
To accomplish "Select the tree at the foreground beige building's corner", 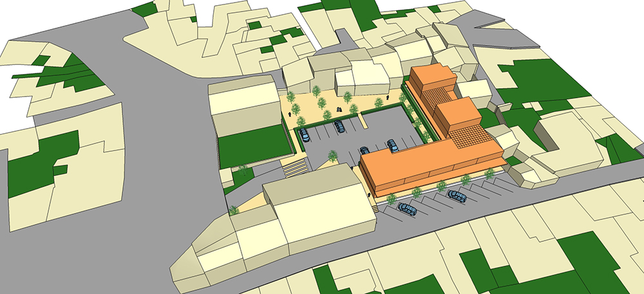I will click(x=234, y=210).
